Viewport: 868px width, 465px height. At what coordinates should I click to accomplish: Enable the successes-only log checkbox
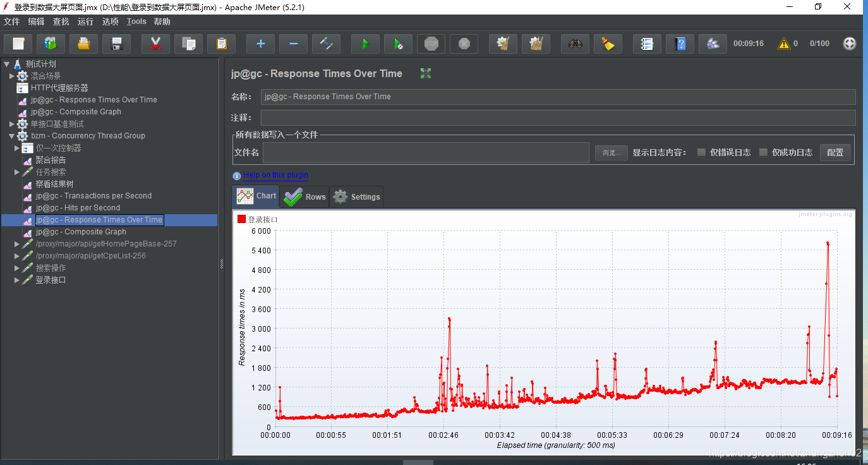click(x=763, y=152)
